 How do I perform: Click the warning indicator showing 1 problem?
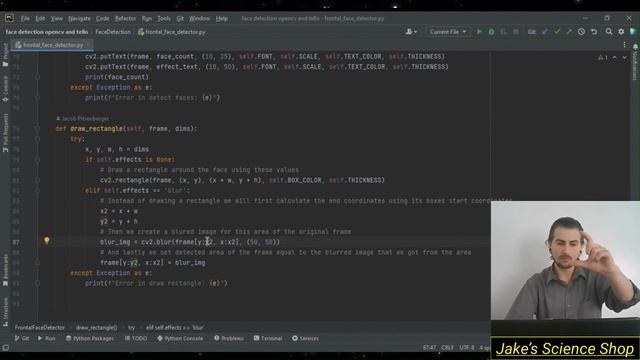point(603,58)
